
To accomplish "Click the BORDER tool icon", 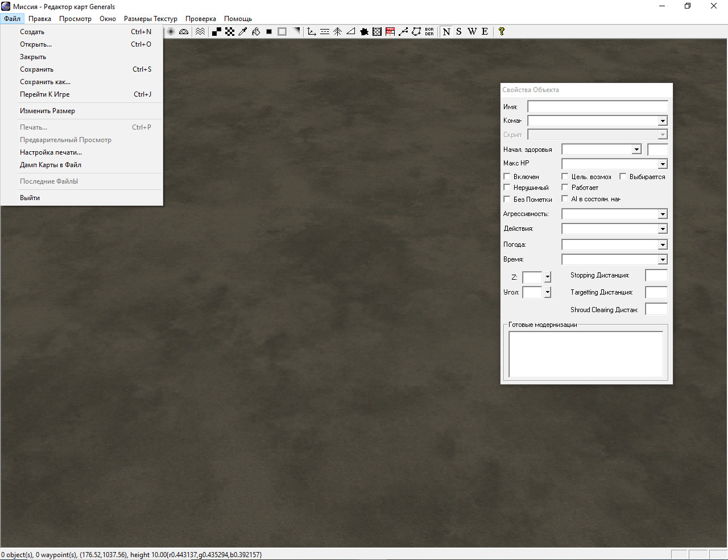I will click(x=429, y=32).
